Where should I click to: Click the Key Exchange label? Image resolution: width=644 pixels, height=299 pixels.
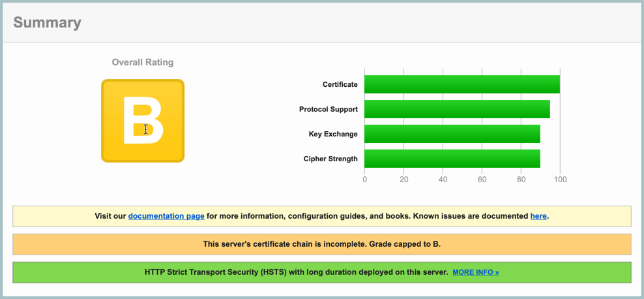pyautogui.click(x=333, y=134)
